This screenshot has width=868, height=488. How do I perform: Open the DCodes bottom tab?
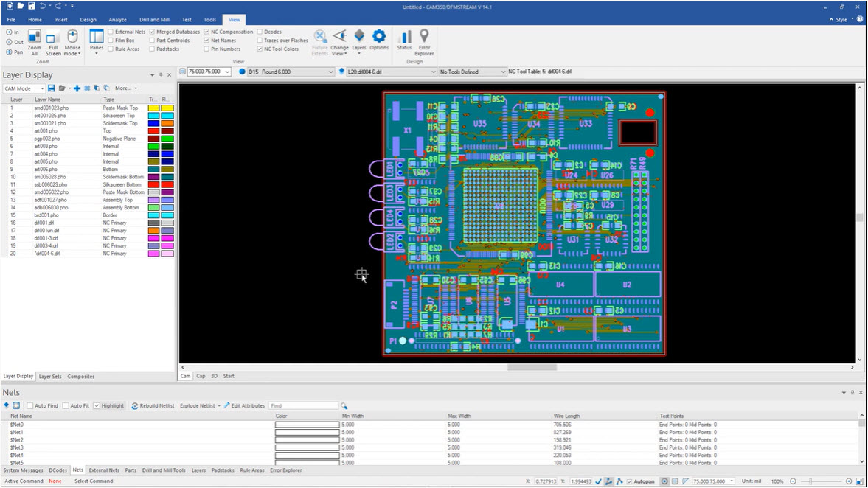coord(58,470)
